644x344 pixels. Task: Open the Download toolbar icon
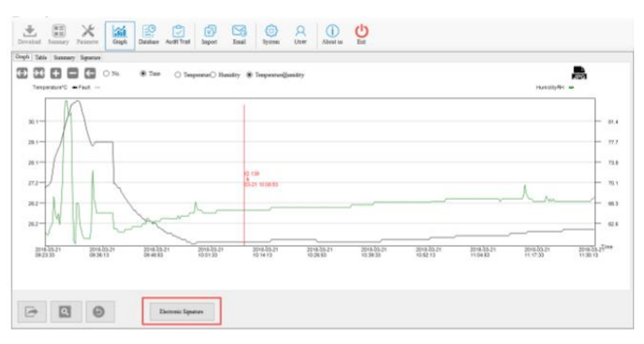tap(29, 35)
